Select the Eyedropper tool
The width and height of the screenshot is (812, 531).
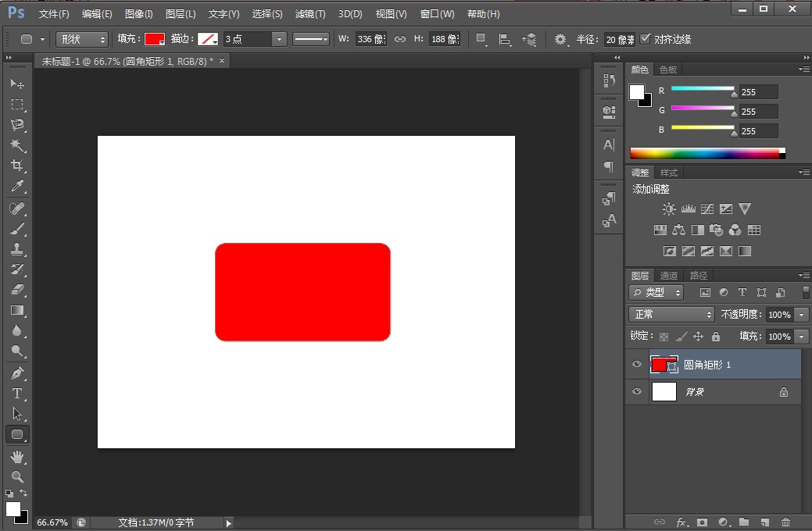point(17,187)
